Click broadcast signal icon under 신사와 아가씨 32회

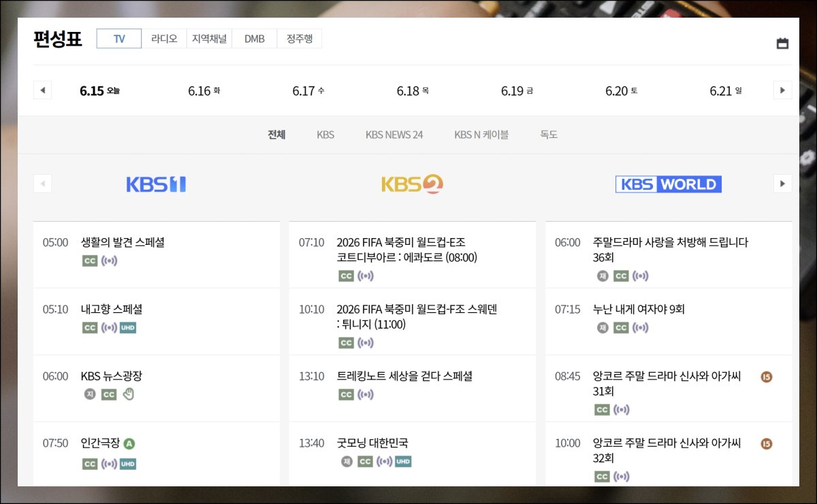point(622,477)
